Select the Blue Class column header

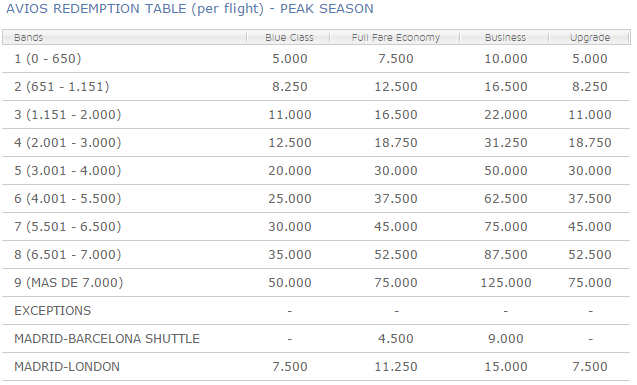(288, 37)
